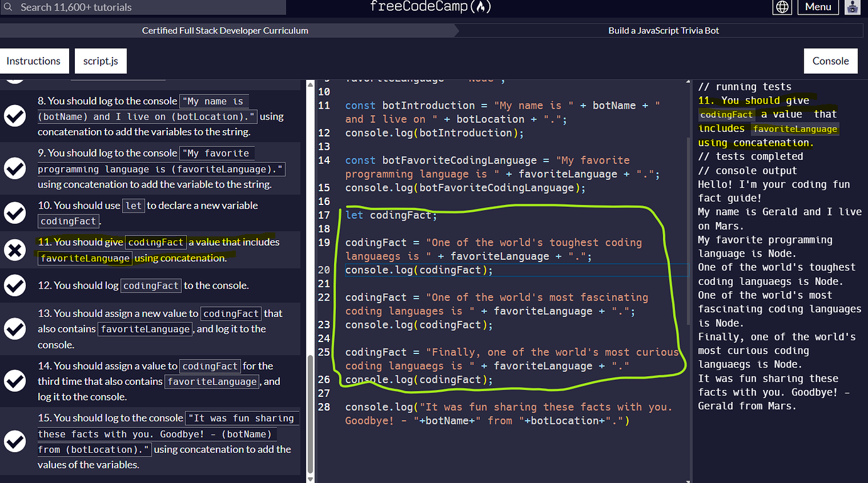Open the Menu in the top bar
Viewport: 868px width, 483px height.
818,7
